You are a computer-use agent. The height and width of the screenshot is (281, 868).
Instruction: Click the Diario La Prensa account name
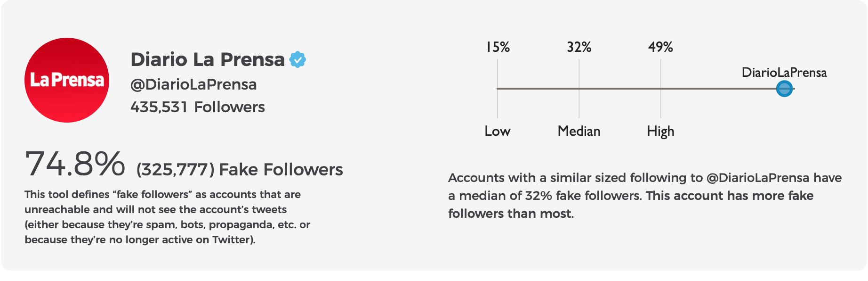point(208,60)
